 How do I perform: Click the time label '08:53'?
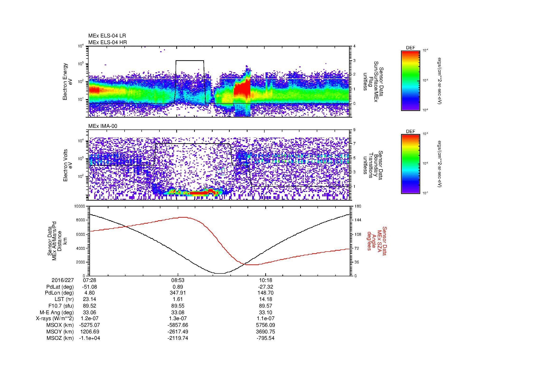point(178,280)
